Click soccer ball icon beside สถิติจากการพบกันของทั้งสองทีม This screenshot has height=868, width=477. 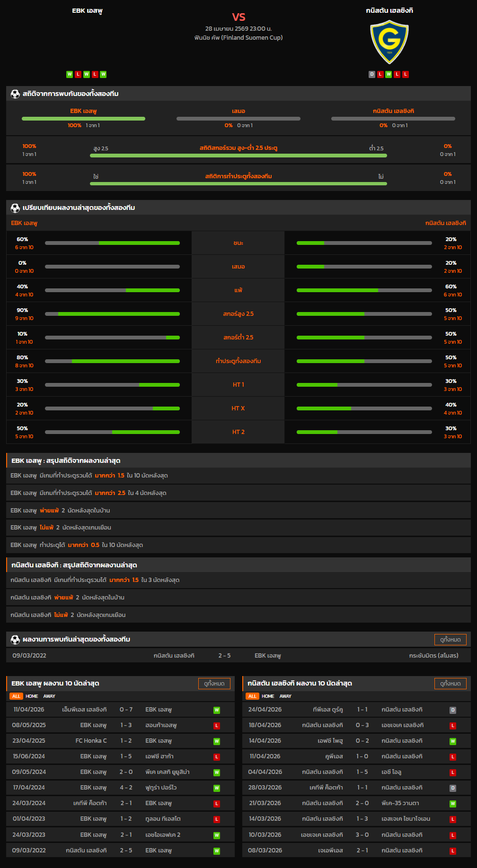click(x=15, y=94)
